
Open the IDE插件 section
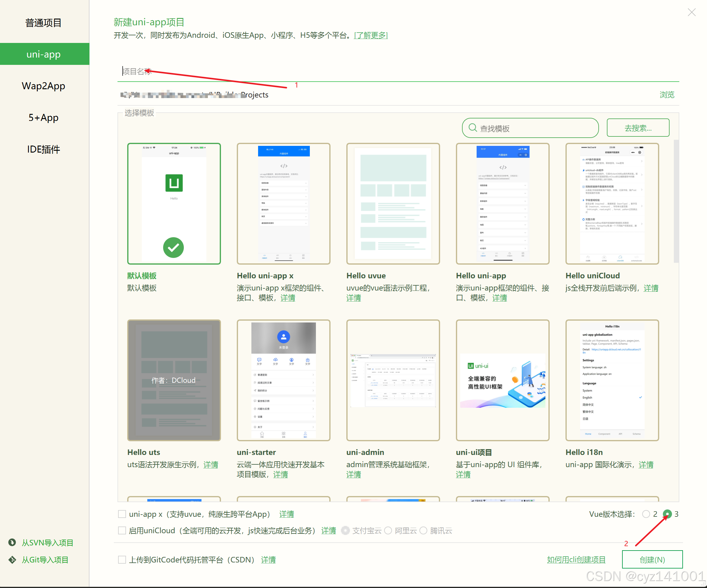[x=44, y=149]
